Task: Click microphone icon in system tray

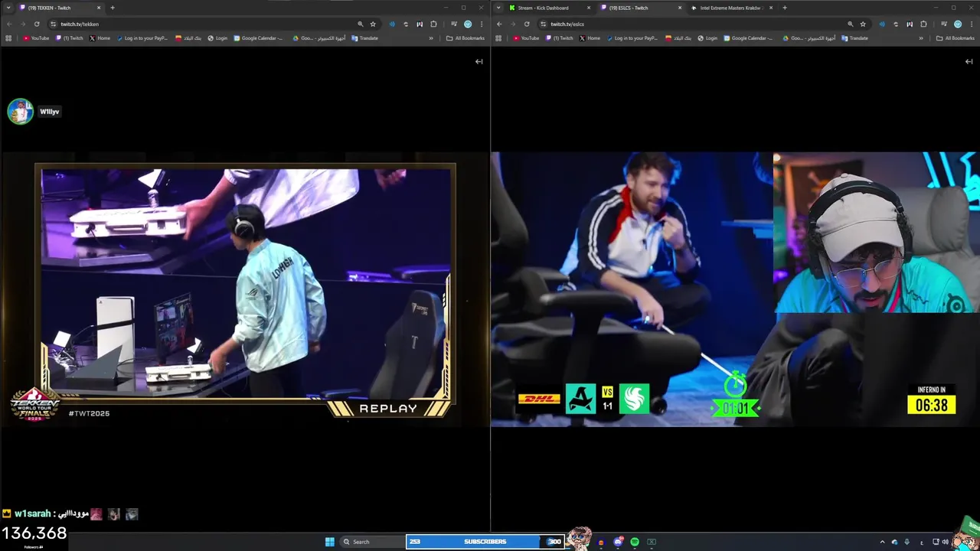Action: 907,542
